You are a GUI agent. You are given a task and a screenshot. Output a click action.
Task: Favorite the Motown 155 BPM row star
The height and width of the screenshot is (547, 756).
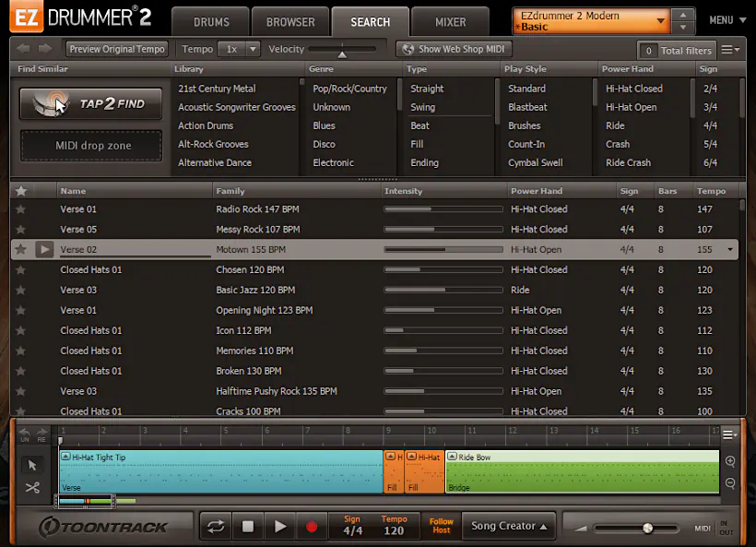pos(20,249)
